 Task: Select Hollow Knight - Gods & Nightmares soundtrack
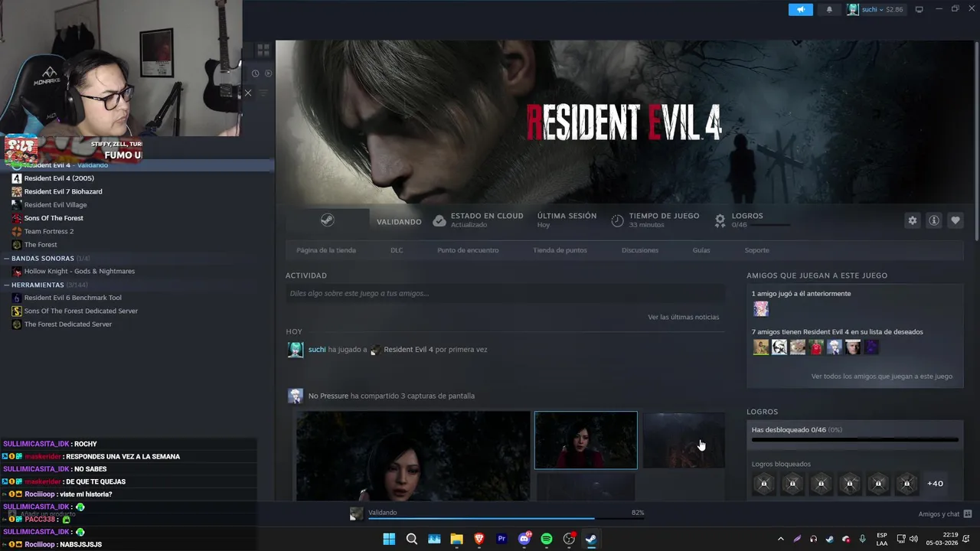pyautogui.click(x=80, y=272)
